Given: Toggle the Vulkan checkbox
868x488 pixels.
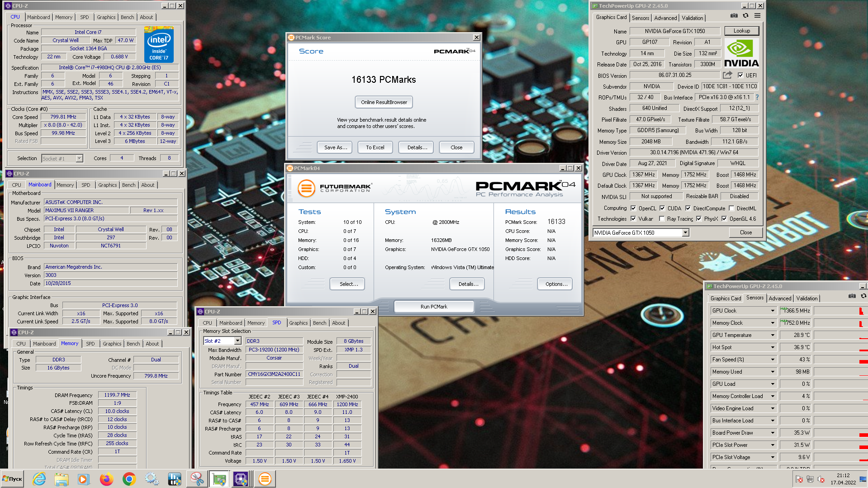Looking at the screenshot, I should (x=633, y=219).
